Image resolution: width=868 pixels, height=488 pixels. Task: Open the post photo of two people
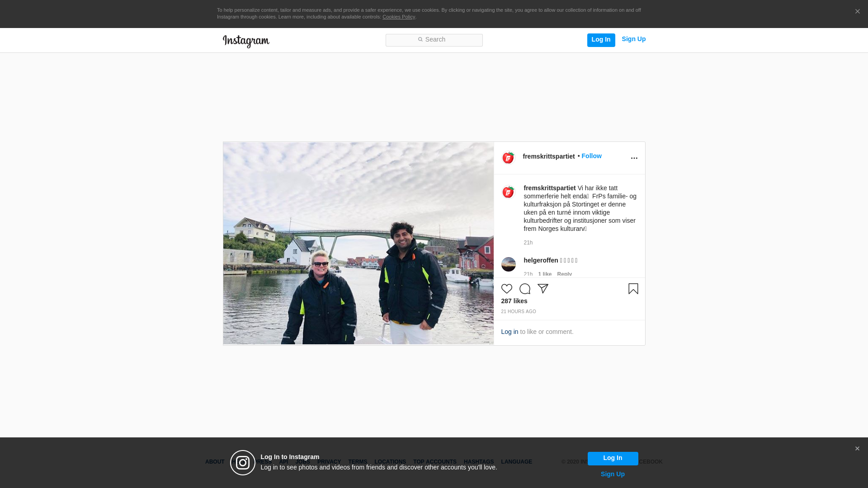[359, 244]
